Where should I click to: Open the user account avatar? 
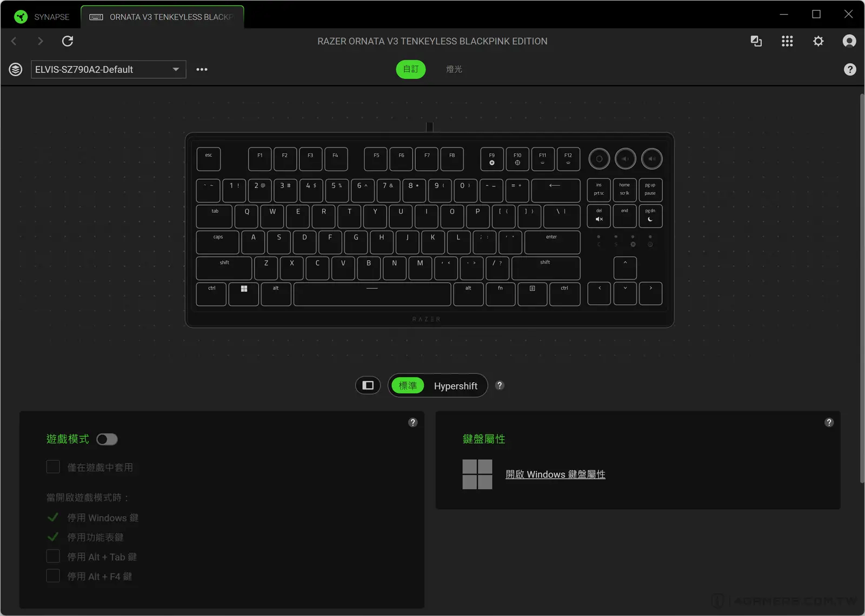tap(849, 41)
